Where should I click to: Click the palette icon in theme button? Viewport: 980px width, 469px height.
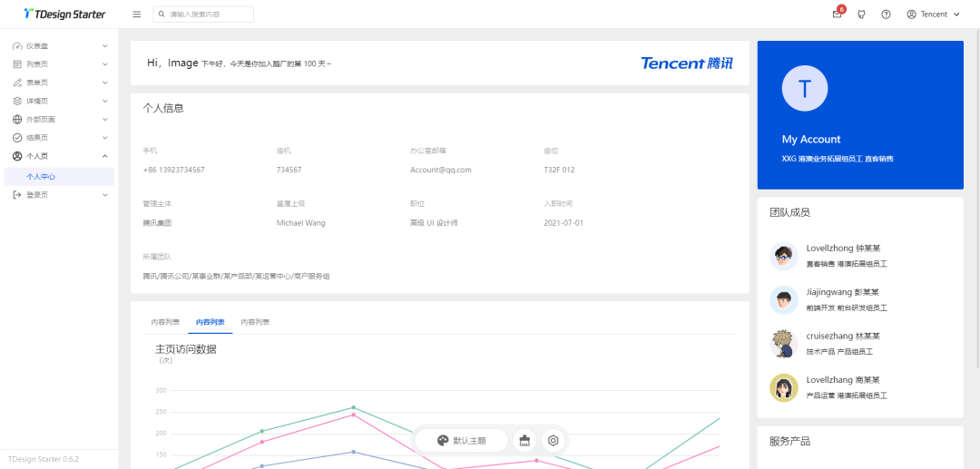point(443,440)
